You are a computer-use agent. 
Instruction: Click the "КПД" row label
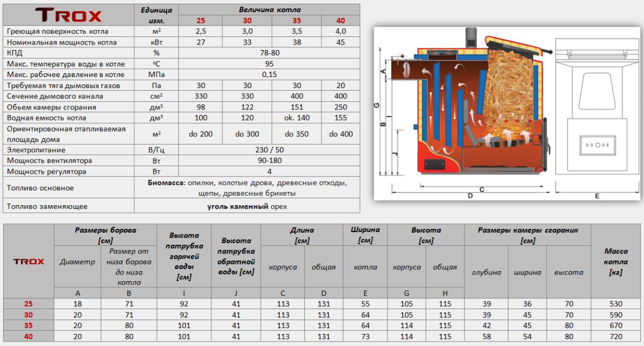tap(14, 53)
